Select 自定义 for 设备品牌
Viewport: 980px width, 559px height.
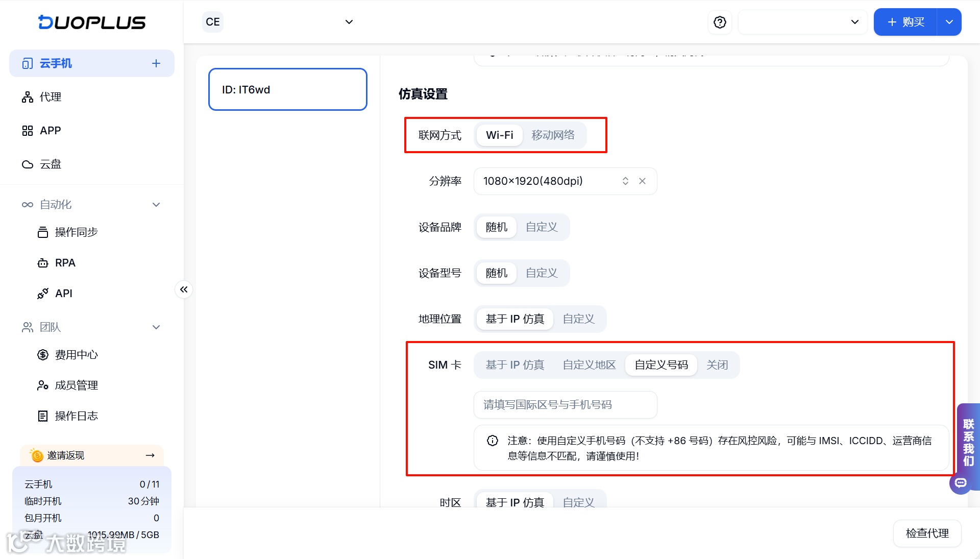[x=541, y=227]
